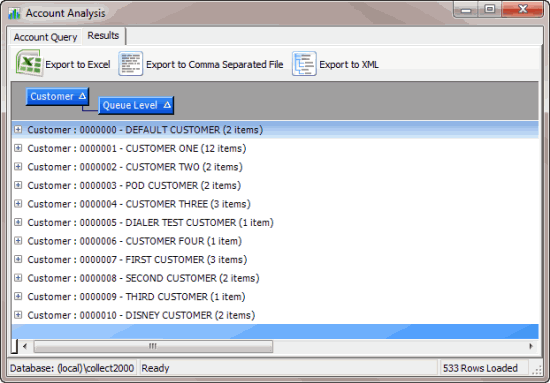
Task: Maximize the Account Analysis window
Action: (x=490, y=10)
